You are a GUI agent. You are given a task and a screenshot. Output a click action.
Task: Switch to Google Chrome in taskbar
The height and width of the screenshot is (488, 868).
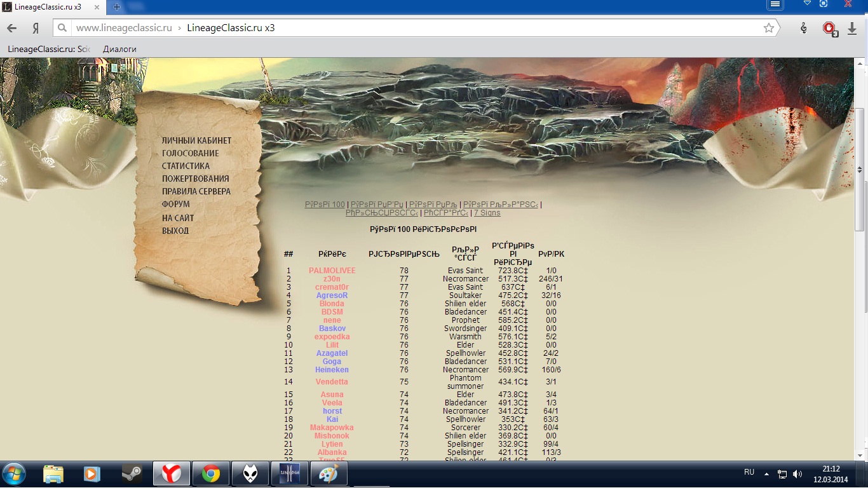click(x=210, y=474)
